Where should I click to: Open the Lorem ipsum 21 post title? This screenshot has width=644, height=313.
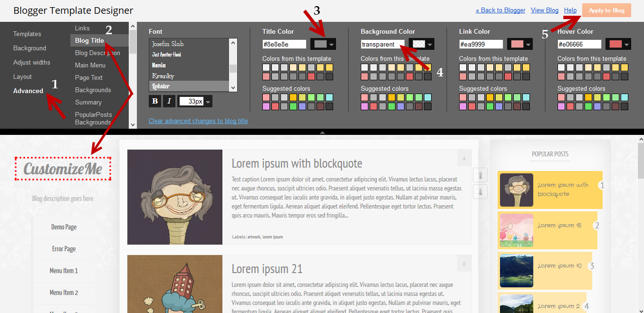(x=267, y=269)
